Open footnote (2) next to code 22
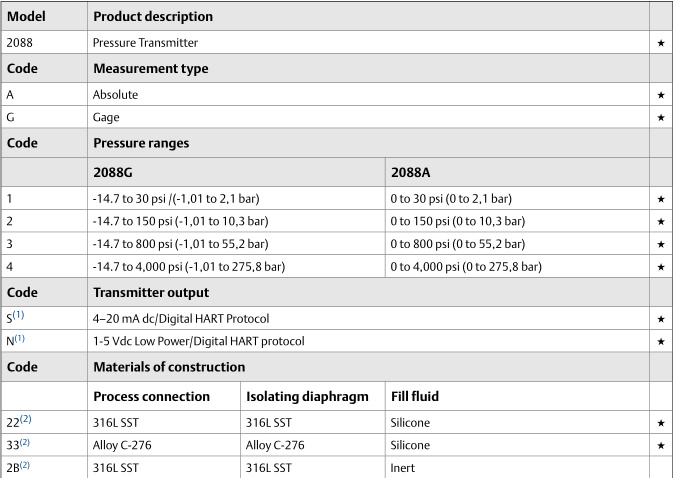Screen dimensions: 673x478 pos(26,420)
